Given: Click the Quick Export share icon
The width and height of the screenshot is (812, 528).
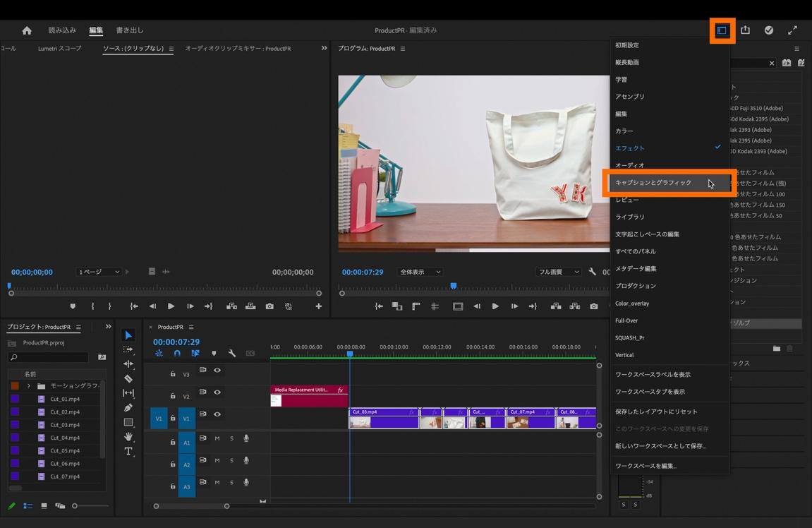Looking at the screenshot, I should 745,30.
